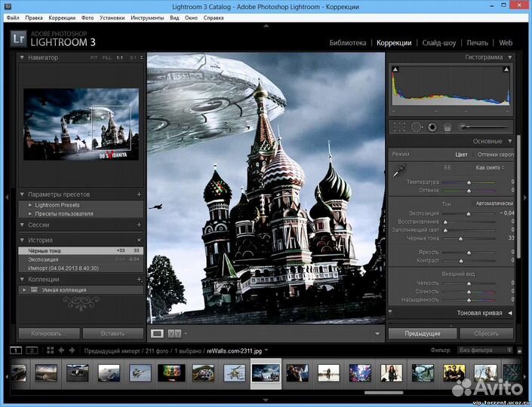
Task: Expand the Lightroom Presets folder
Action: [x=30, y=205]
